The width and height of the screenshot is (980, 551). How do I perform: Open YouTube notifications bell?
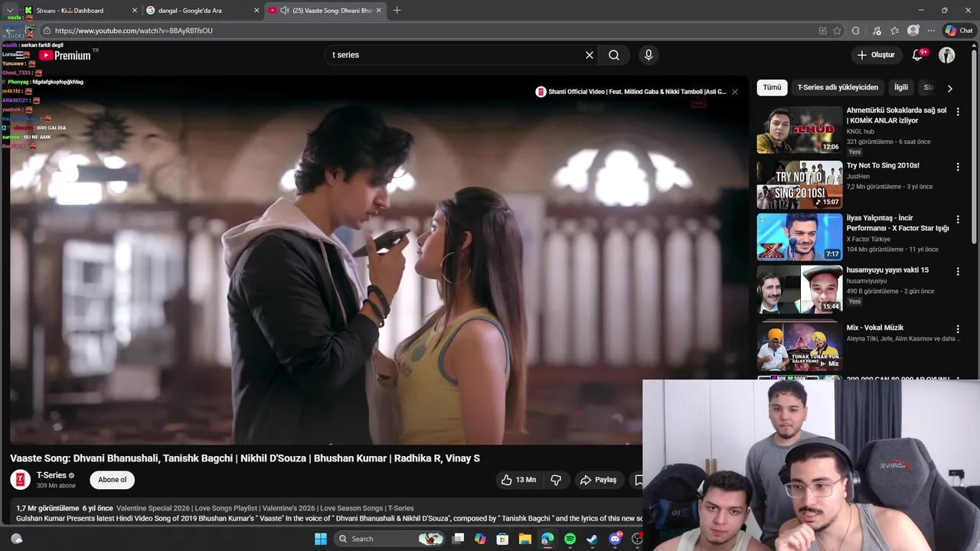917,55
